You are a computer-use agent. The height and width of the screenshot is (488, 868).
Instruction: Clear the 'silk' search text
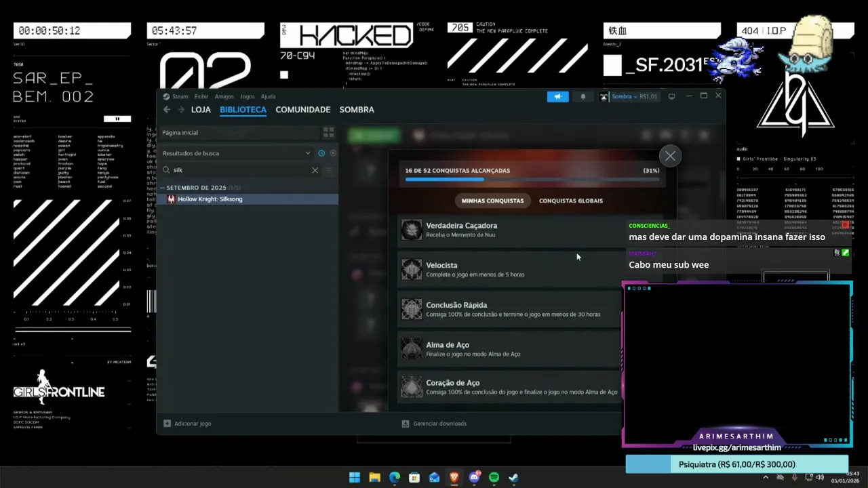click(x=315, y=170)
